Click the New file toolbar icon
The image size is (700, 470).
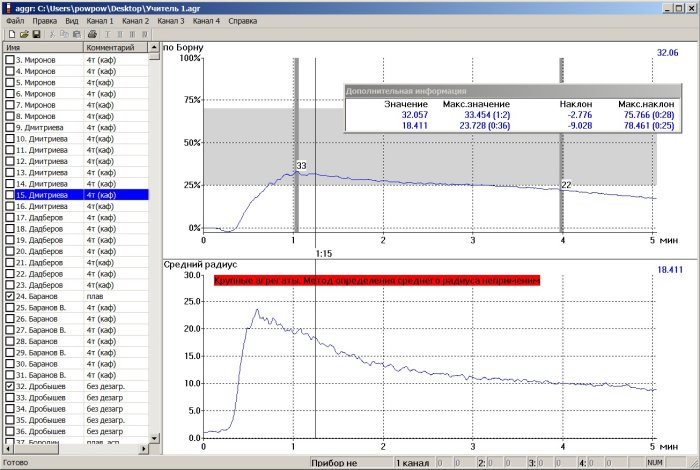[10, 34]
